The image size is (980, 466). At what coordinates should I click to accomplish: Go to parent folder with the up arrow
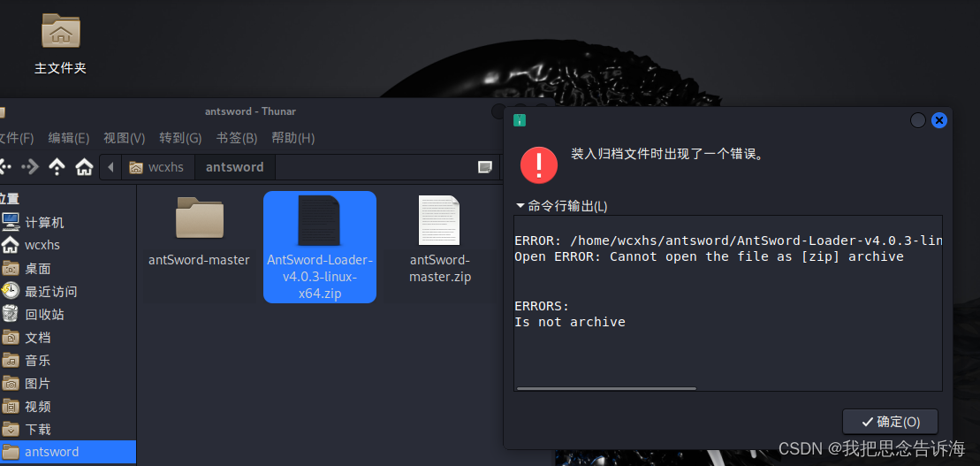pyautogui.click(x=57, y=166)
